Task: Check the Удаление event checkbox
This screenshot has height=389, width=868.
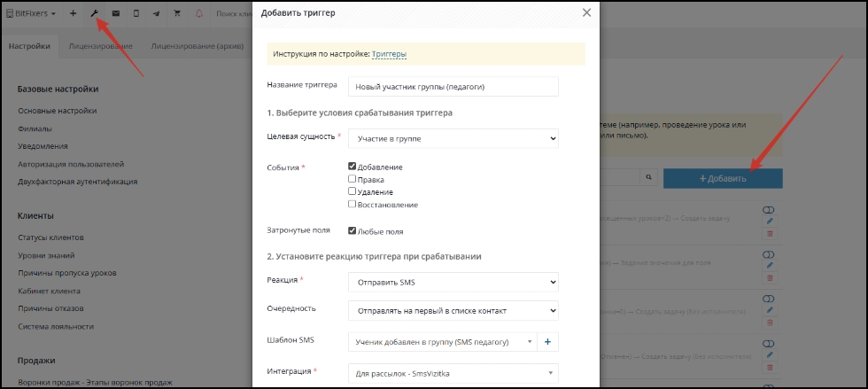Action: click(353, 191)
